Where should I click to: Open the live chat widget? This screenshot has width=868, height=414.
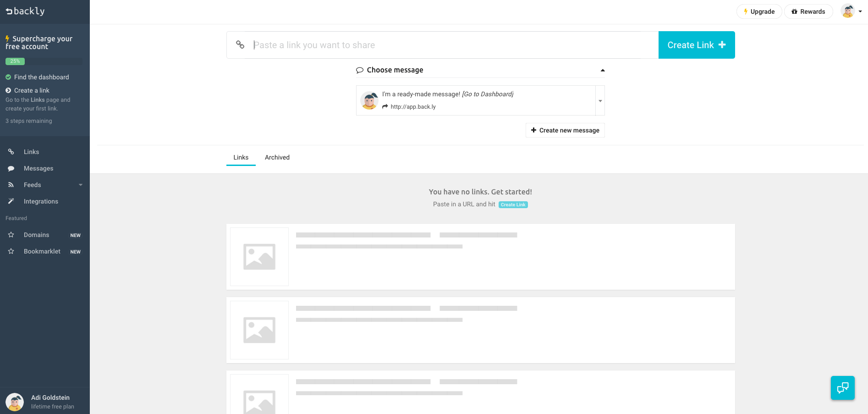tap(843, 388)
